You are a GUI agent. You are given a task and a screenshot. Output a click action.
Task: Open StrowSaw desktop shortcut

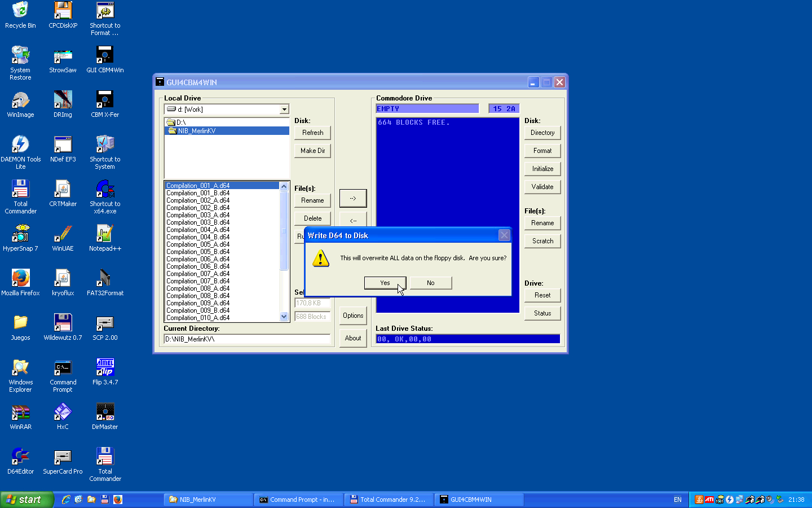tap(63, 60)
